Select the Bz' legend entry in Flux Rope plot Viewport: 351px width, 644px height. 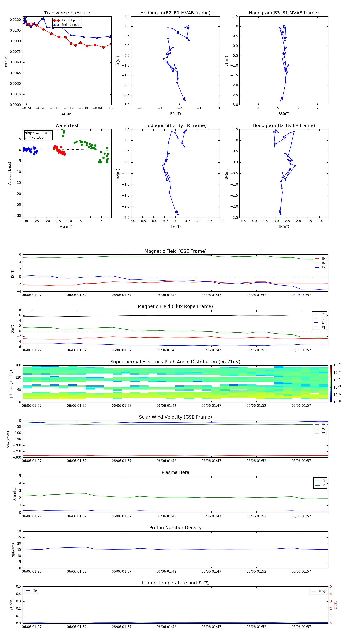click(x=320, y=323)
